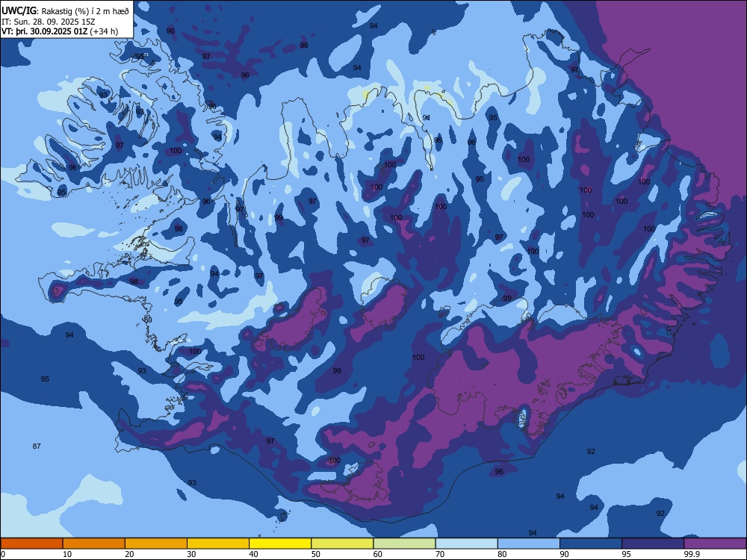Click the '60' legend scale label
747x560 pixels.
tap(378, 554)
